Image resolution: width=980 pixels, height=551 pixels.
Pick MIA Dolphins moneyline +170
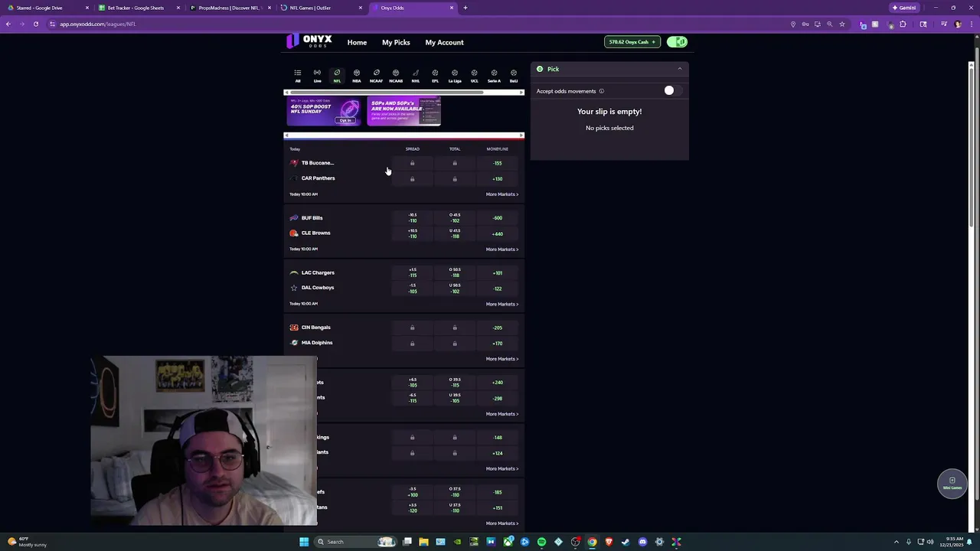pyautogui.click(x=498, y=344)
